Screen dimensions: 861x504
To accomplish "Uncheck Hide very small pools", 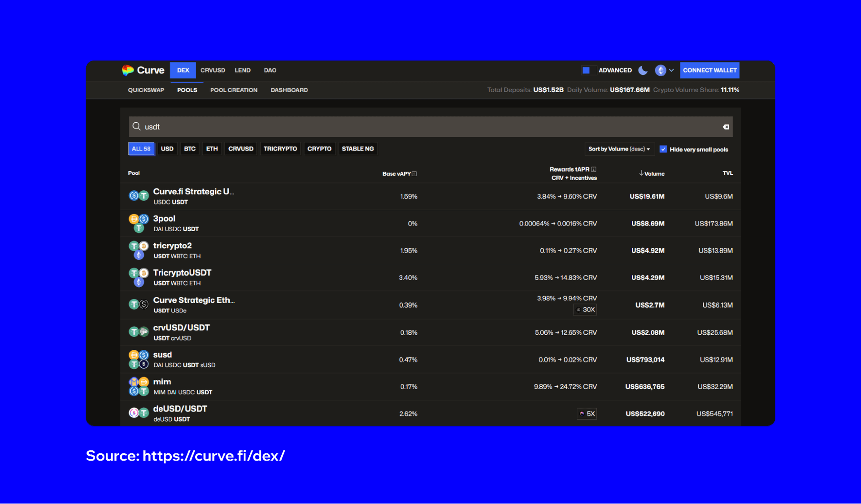I will point(663,149).
